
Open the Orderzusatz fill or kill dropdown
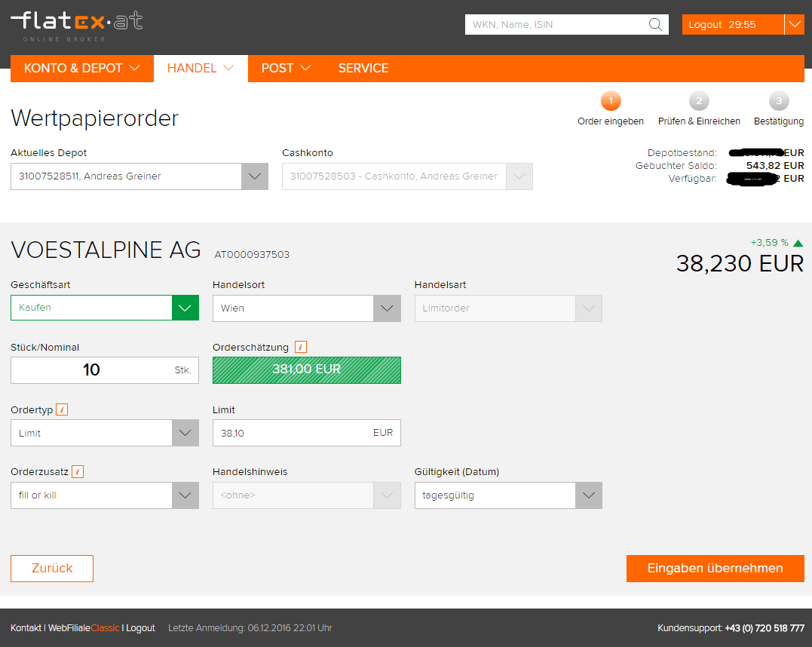(105, 495)
